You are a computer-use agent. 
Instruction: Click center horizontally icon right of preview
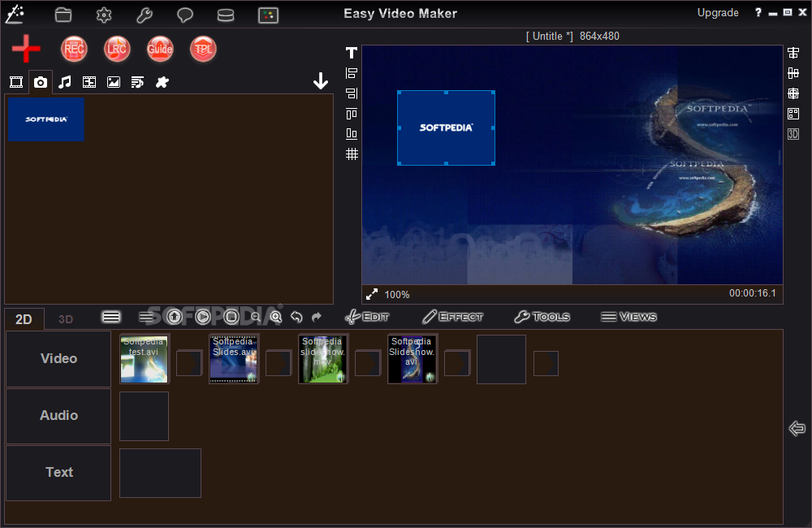point(793,53)
